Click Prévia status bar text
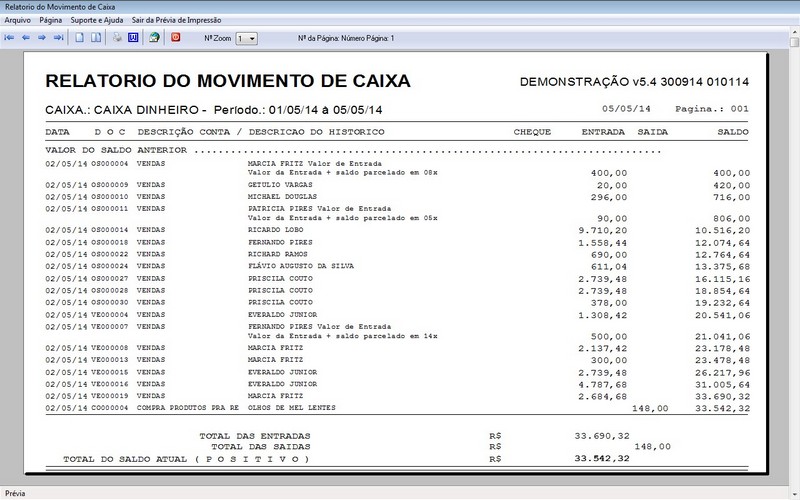 [15, 493]
